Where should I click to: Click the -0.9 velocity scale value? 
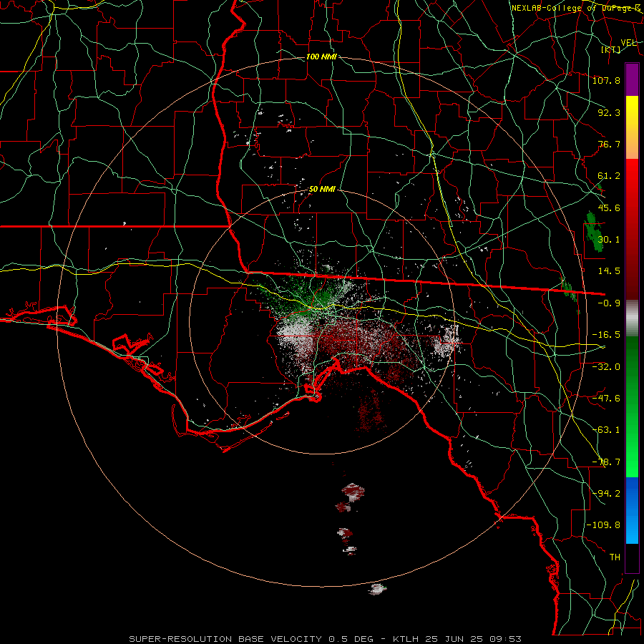pyautogui.click(x=609, y=303)
